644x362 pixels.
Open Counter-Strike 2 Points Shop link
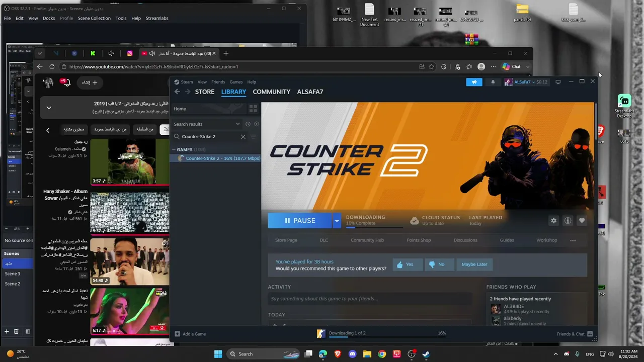419,240
